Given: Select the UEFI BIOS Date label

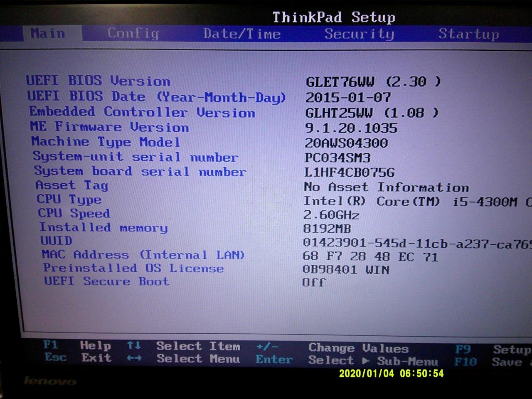Looking at the screenshot, I should (157, 96).
